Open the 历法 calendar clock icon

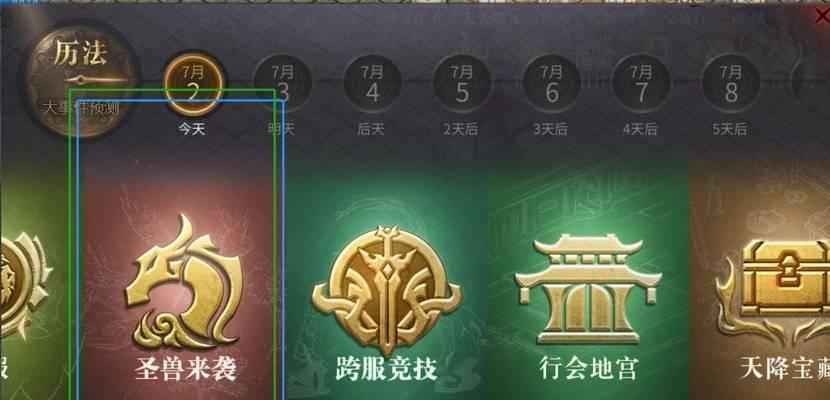(x=80, y=79)
